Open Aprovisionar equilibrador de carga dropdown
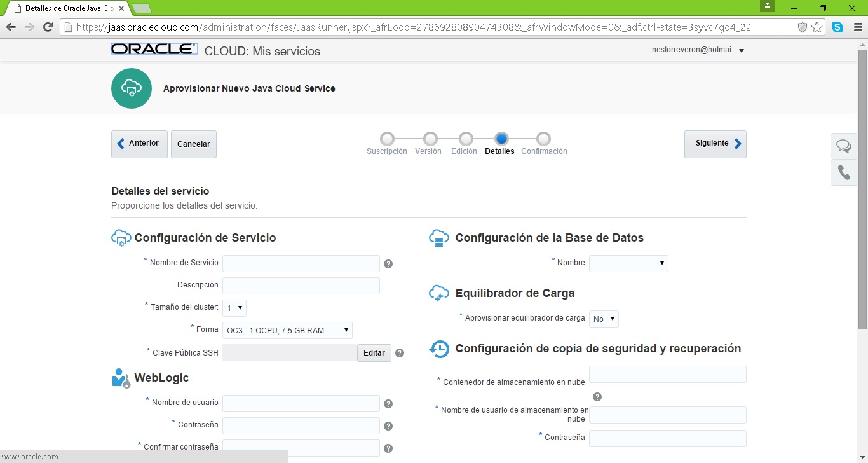 click(x=604, y=319)
